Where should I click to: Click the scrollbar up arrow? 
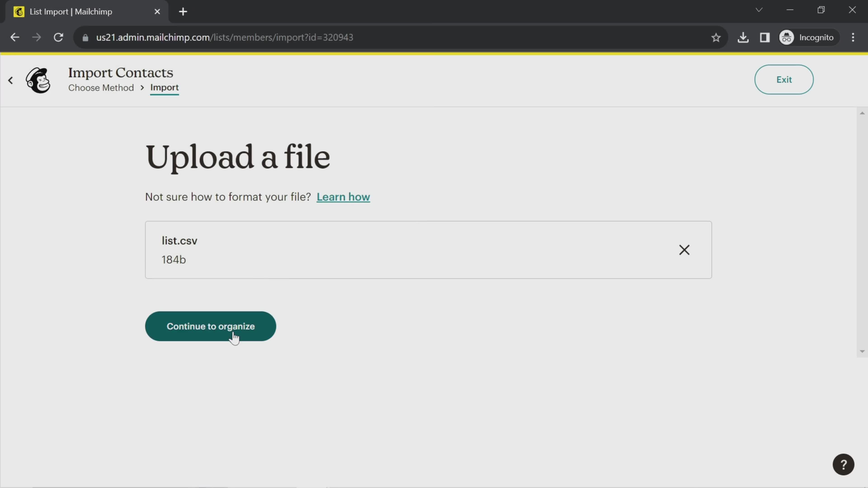(x=862, y=113)
